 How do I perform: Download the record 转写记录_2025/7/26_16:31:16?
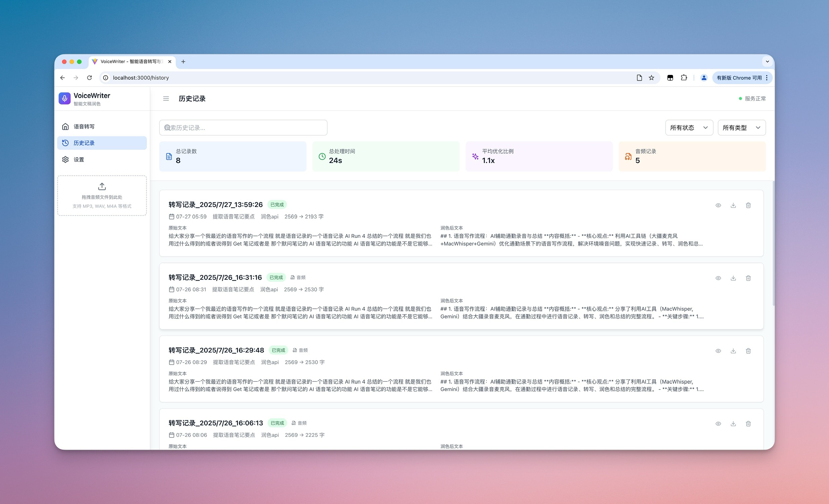click(x=733, y=278)
